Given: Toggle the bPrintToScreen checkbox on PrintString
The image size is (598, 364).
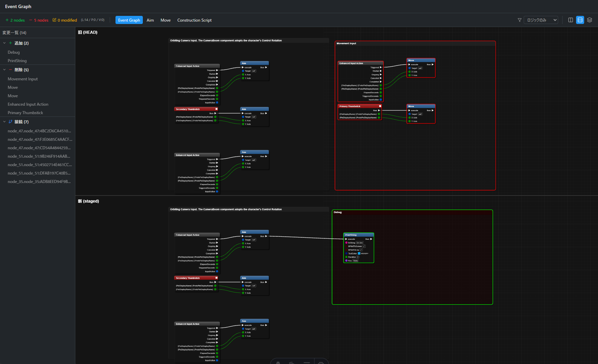Looking at the screenshot, I should click(x=364, y=246).
